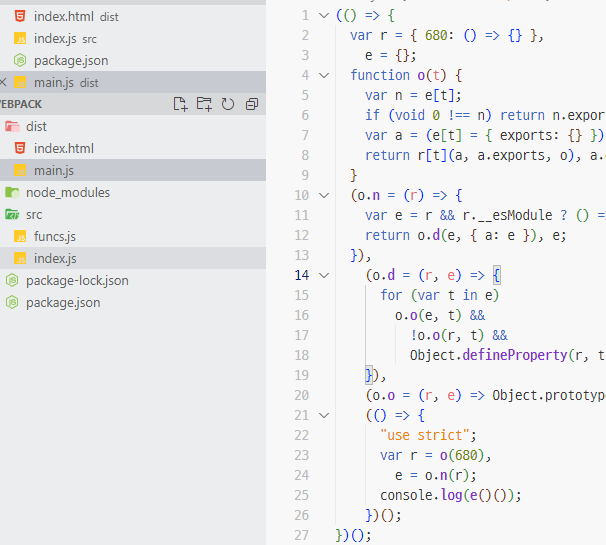
Task: Open index.html under dist folder
Action: pos(64,148)
